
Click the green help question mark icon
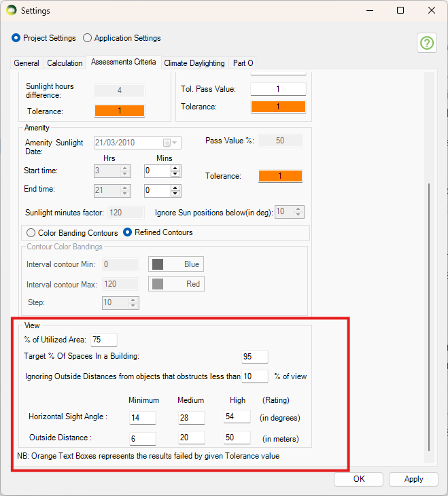click(426, 43)
